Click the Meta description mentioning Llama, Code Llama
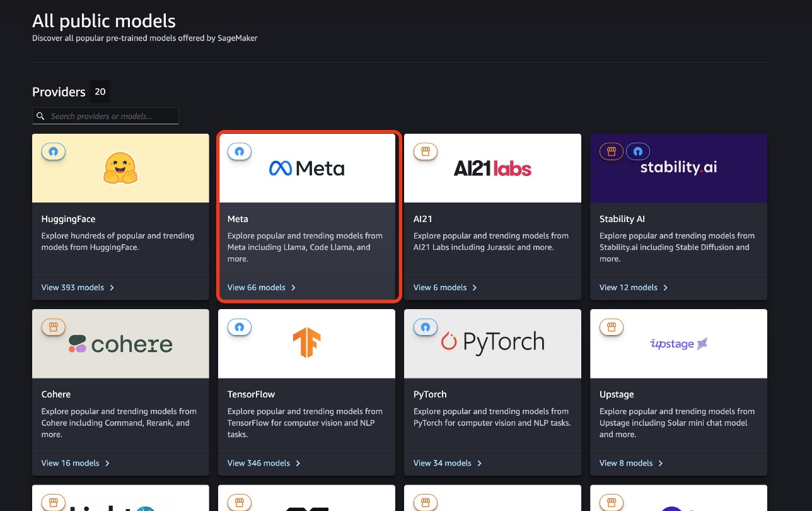 [x=305, y=247]
